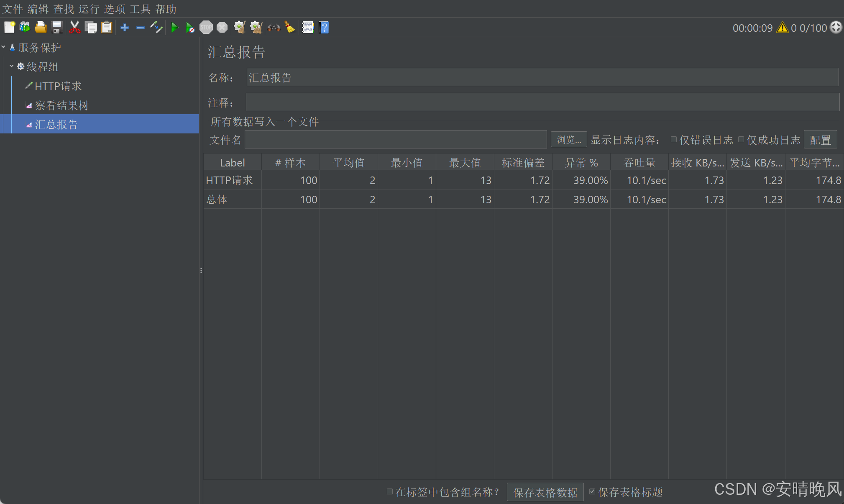The width and height of the screenshot is (844, 504).
Task: Select 察看结果树 listener in the tree
Action: coord(62,105)
